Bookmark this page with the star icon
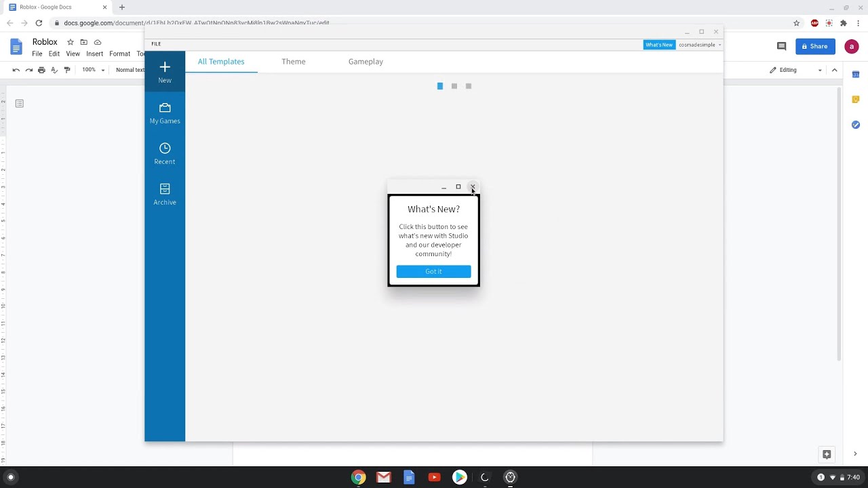The height and width of the screenshot is (488, 868). [x=797, y=23]
